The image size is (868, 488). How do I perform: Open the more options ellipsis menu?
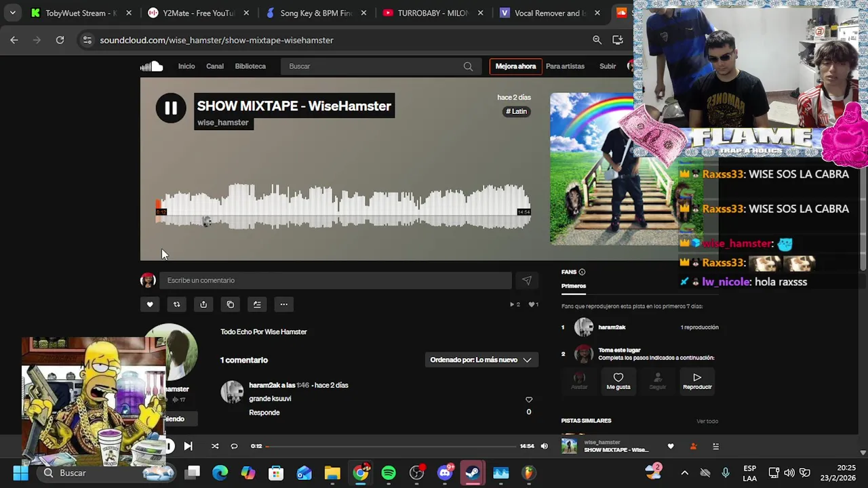283,304
